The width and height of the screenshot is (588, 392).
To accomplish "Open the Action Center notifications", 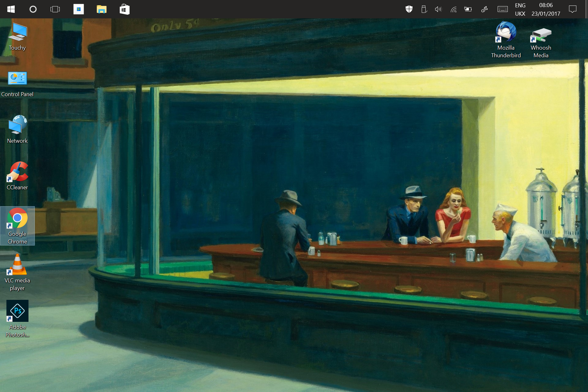I will click(572, 9).
